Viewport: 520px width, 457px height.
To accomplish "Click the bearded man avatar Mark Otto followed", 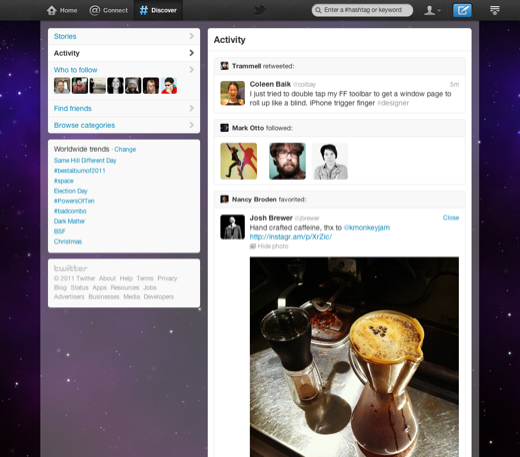I will tap(287, 161).
